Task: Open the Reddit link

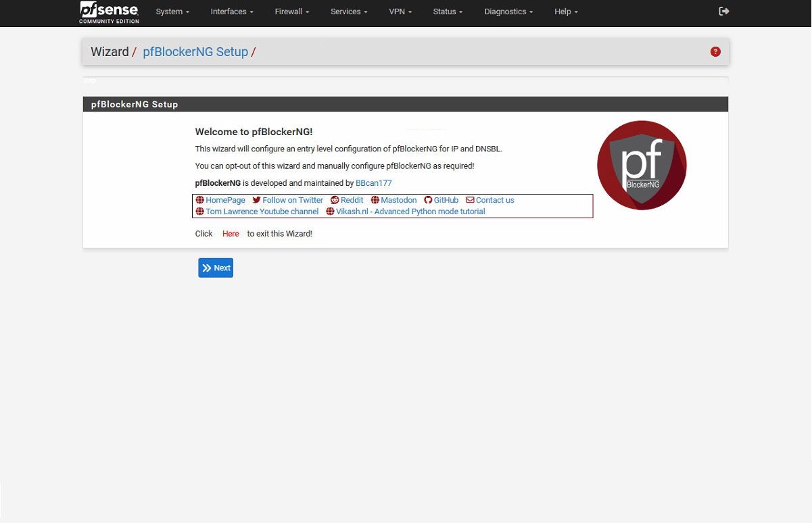Action: coord(352,200)
